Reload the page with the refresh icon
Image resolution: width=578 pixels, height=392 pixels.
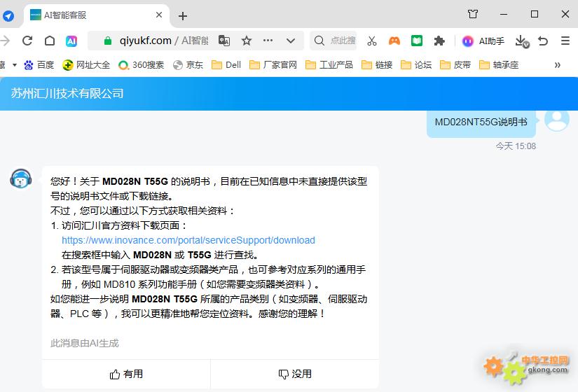pos(27,41)
